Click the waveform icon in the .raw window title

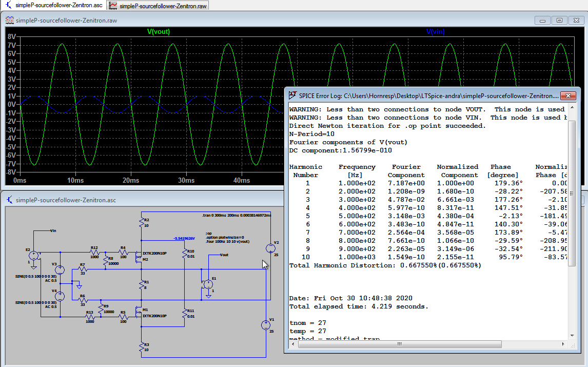click(x=9, y=20)
